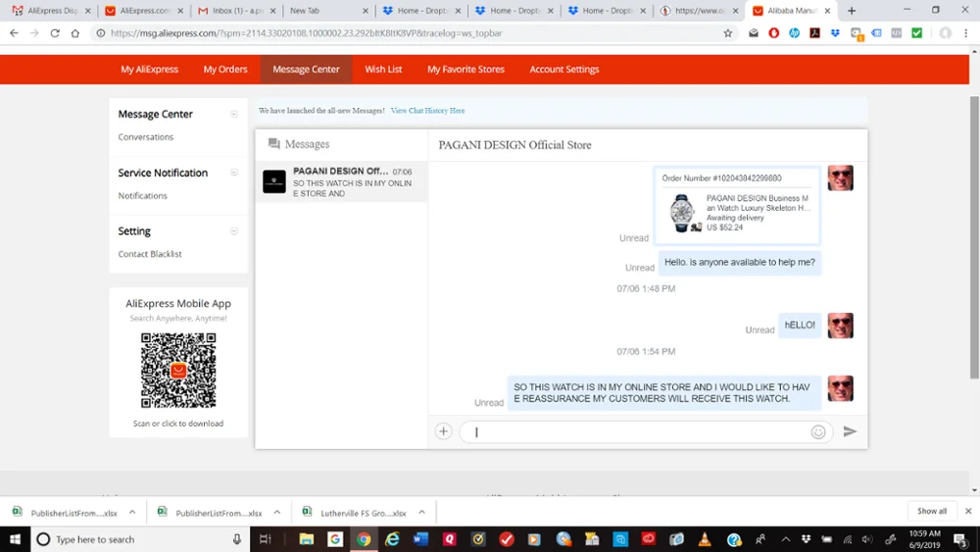Image resolution: width=980 pixels, height=552 pixels.
Task: Open Contact Blacklist in sidebar
Action: [150, 254]
